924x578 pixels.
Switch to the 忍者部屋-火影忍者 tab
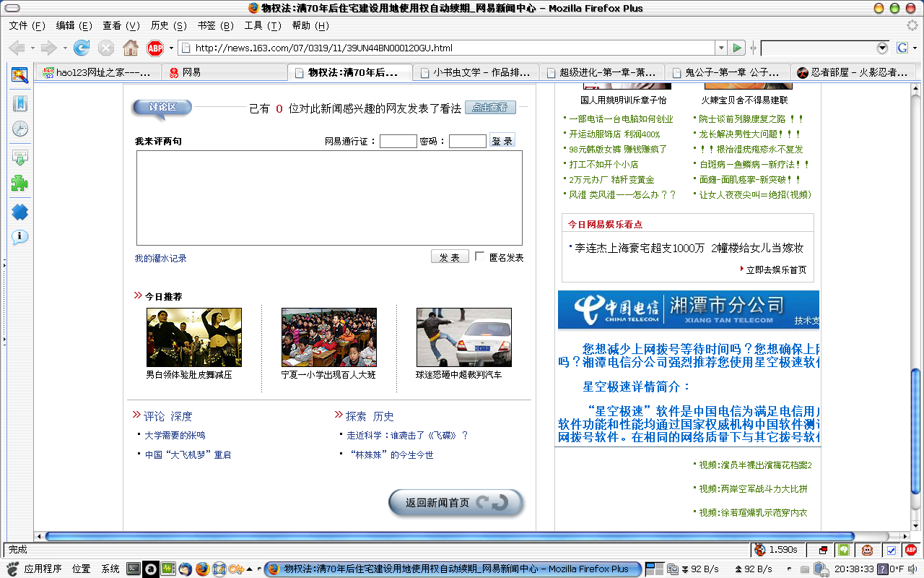(853, 72)
